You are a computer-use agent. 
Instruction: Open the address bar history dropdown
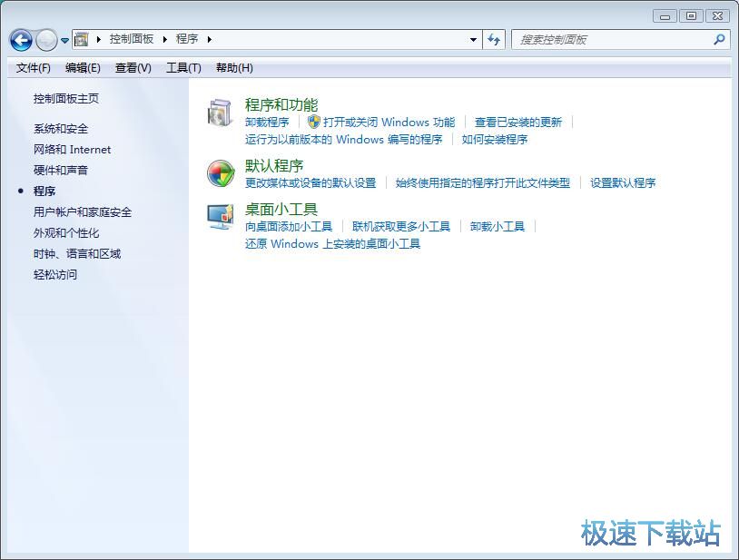point(473,40)
